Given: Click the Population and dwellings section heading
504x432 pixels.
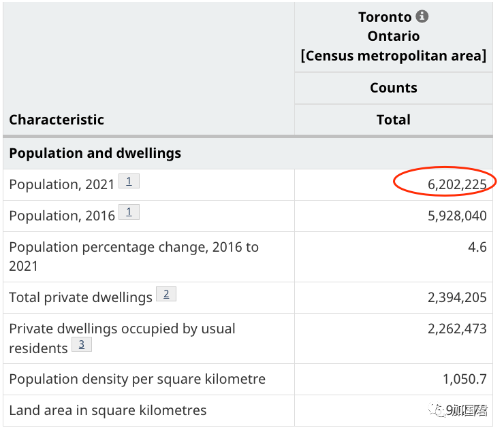Looking at the screenshot, I should coord(95,153).
